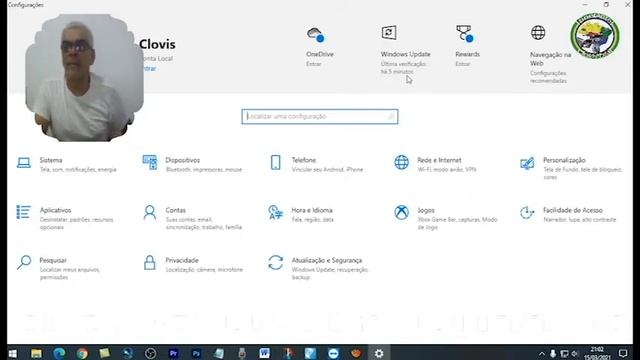
Task: Open the Dispositivos settings category
Action: click(193, 164)
